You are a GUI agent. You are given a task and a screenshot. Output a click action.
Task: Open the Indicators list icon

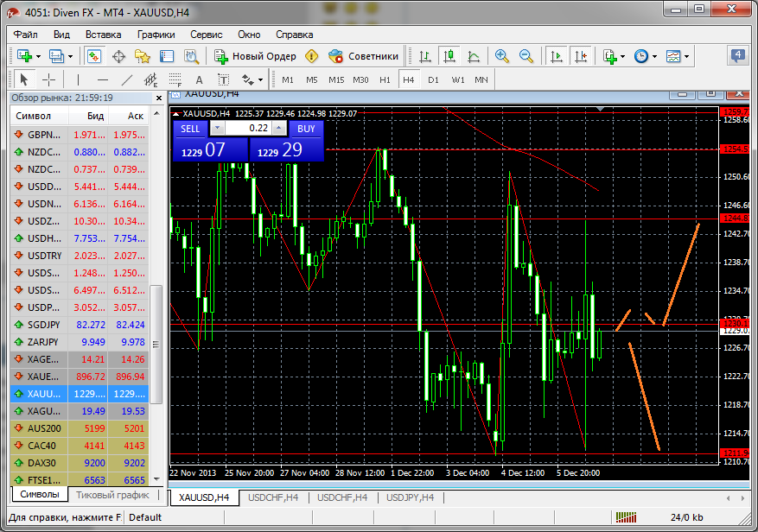coord(610,56)
